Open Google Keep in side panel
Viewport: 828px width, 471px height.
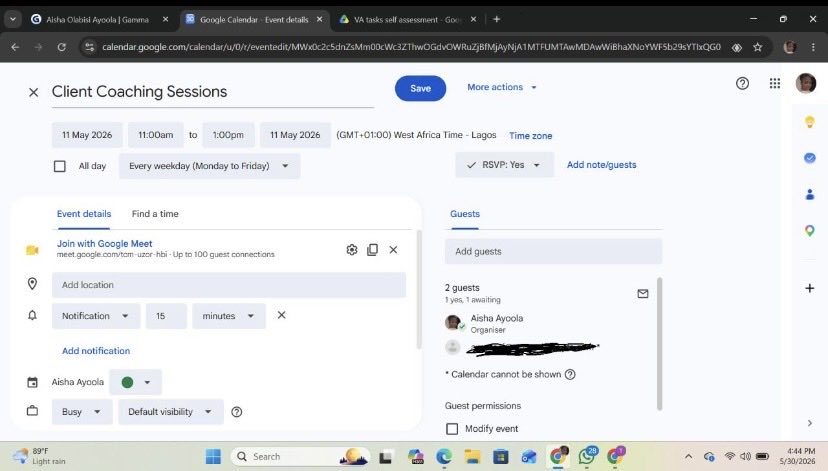coord(810,122)
